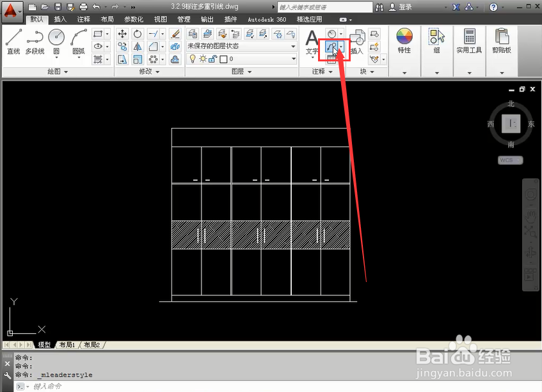Click the command line input 键入命令

tap(276, 386)
